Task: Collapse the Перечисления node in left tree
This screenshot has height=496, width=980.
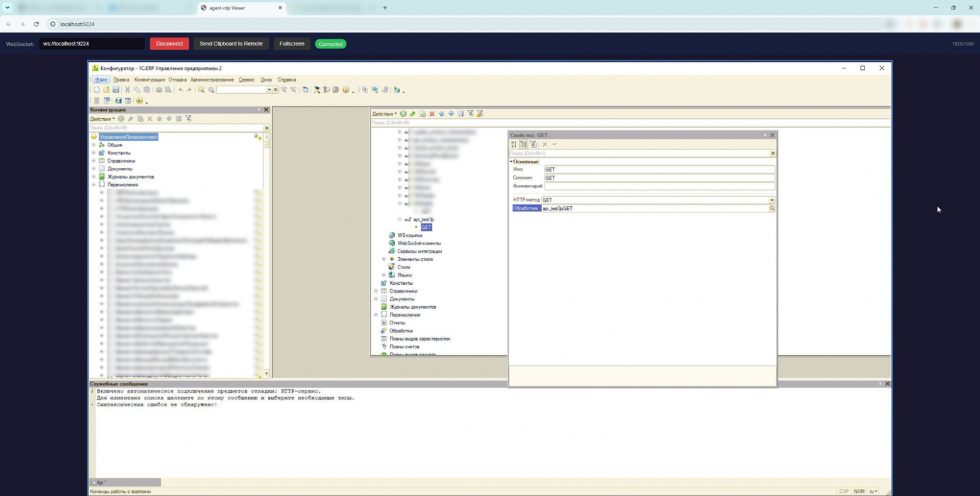Action: tap(94, 185)
